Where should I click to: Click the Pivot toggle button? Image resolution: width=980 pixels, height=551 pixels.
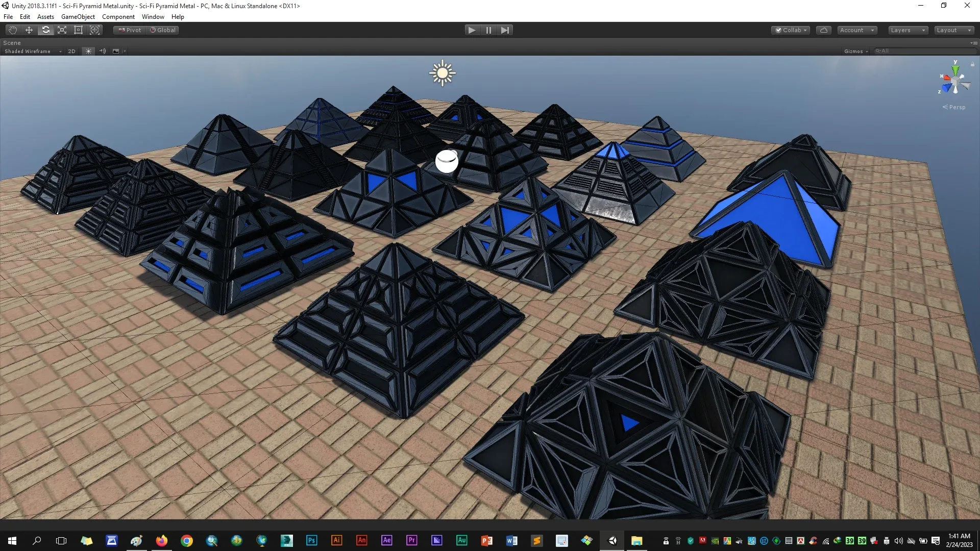click(x=130, y=30)
